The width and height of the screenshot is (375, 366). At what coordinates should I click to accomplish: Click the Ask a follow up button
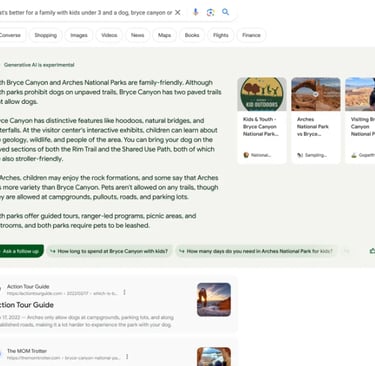(21, 251)
